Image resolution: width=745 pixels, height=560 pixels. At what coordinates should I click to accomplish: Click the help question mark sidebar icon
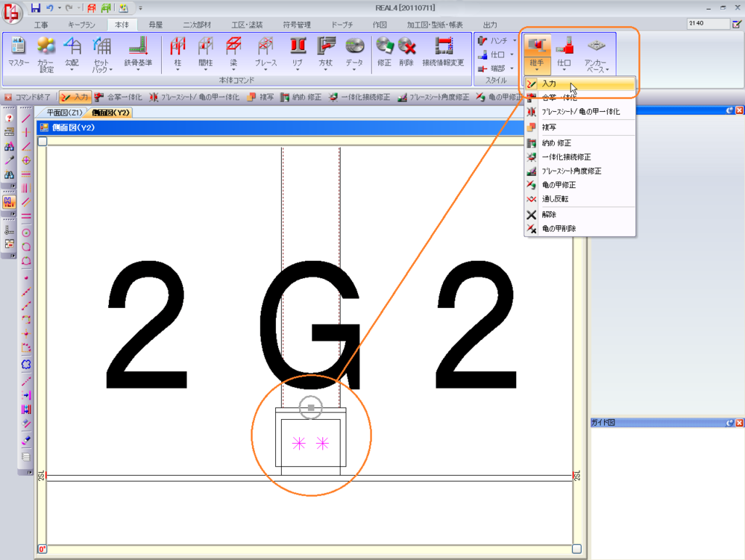coord(9,119)
